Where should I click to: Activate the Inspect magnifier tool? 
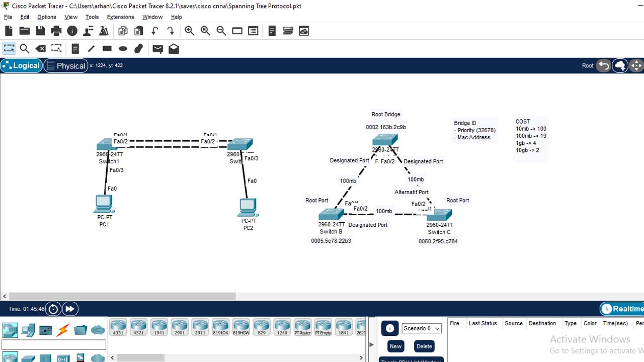[24, 49]
